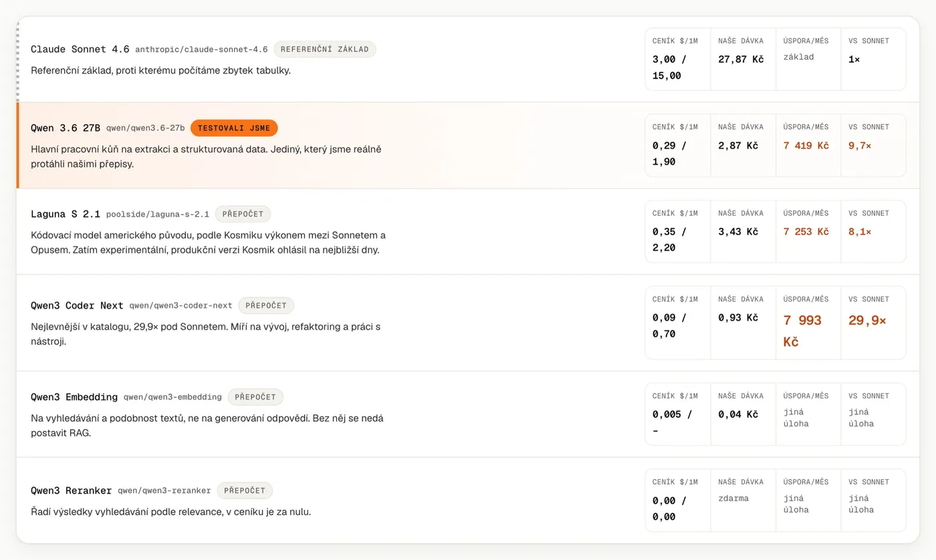Click the 0,29 / 1,90 price for Qwen 3.6 27B
The width and height of the screenshot is (936, 560).
(x=669, y=154)
